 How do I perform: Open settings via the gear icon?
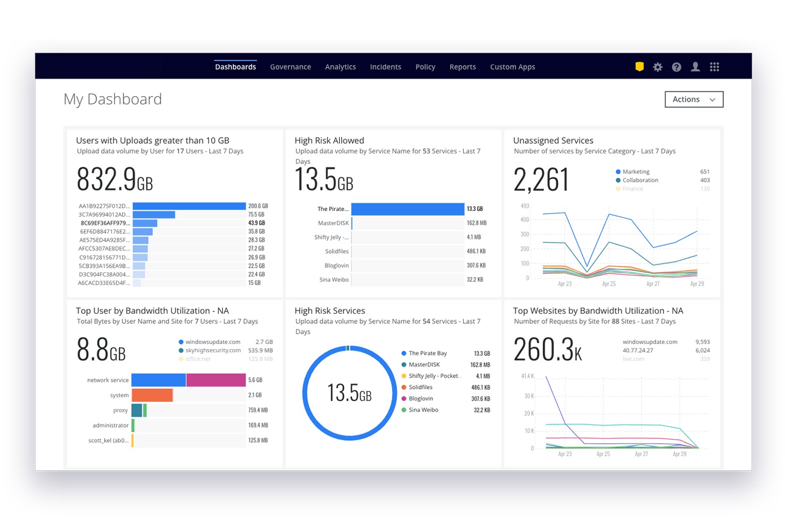tap(657, 67)
